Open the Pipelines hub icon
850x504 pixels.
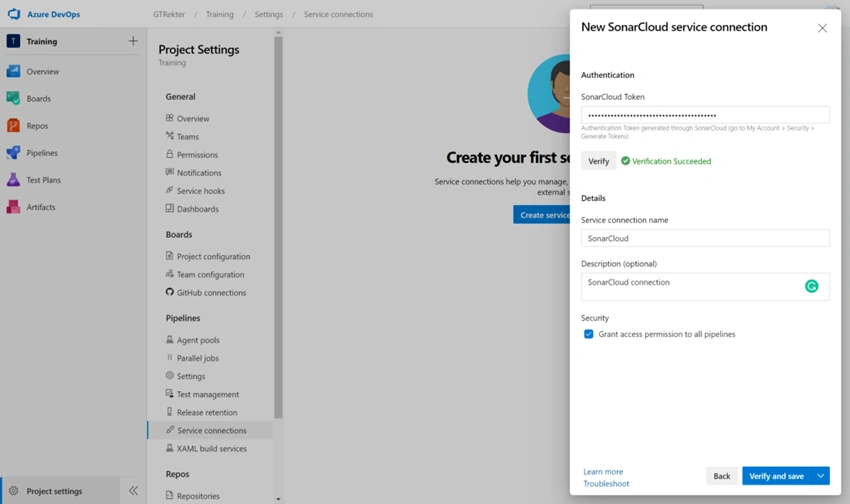(14, 152)
